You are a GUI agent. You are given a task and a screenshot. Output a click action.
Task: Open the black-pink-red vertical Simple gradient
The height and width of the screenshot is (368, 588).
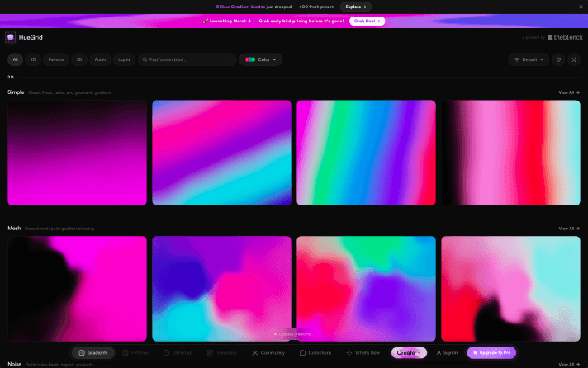[510, 153]
